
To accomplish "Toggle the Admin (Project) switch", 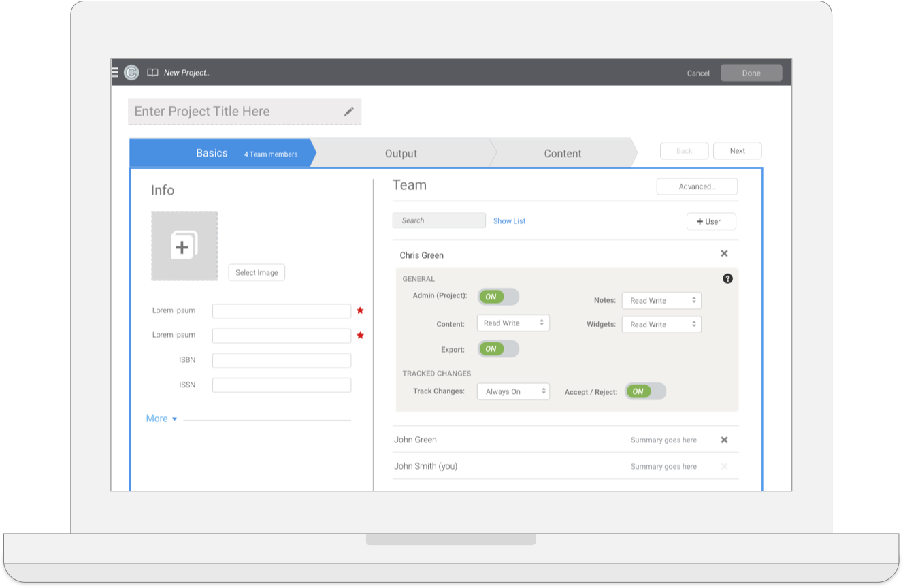I will [x=498, y=297].
